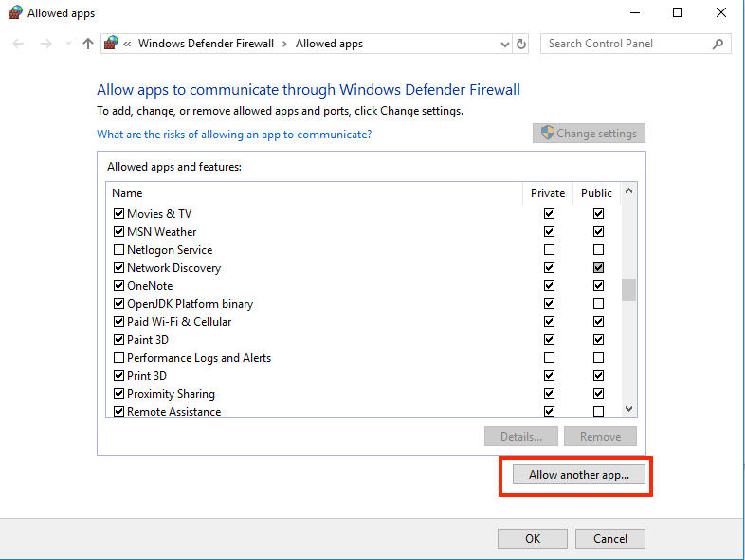Select the Remote Assistance row text

(x=173, y=412)
